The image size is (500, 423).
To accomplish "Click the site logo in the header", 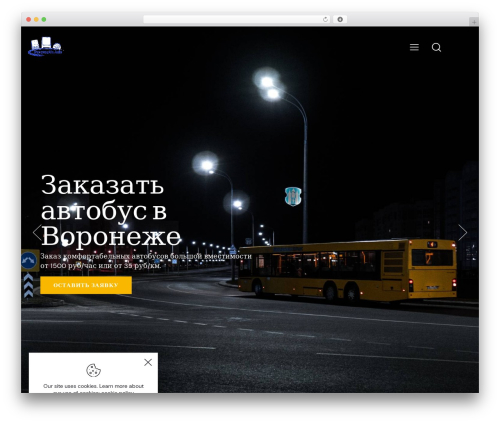I will pos(45,47).
